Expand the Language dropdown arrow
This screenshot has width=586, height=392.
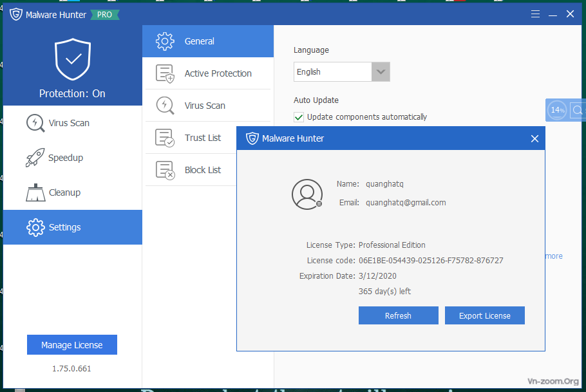click(x=381, y=72)
